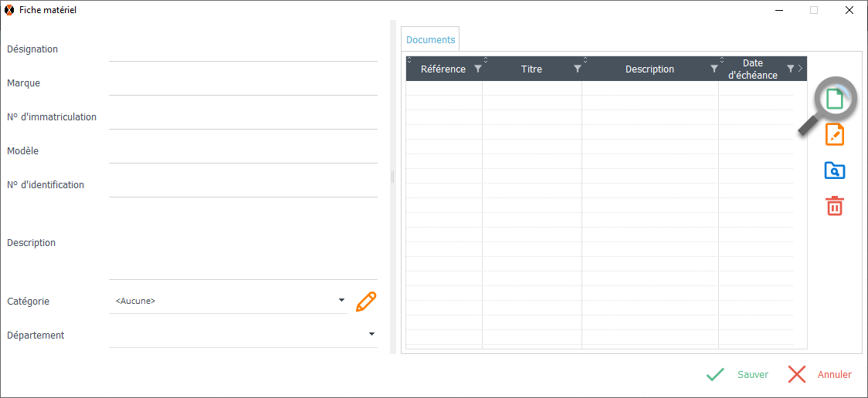The height and width of the screenshot is (398, 868).
Task: Open the Description column filter
Action: click(x=714, y=69)
